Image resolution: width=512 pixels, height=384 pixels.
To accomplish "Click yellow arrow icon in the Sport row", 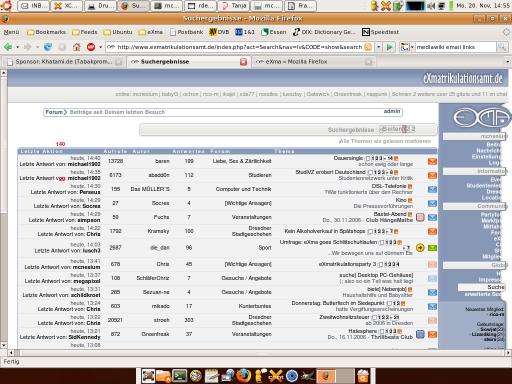I will coord(420,248).
